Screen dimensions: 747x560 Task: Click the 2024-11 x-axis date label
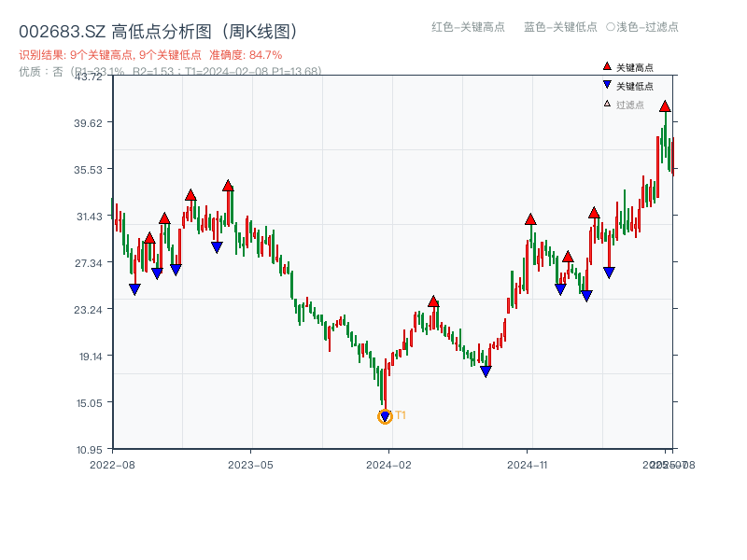coord(528,465)
